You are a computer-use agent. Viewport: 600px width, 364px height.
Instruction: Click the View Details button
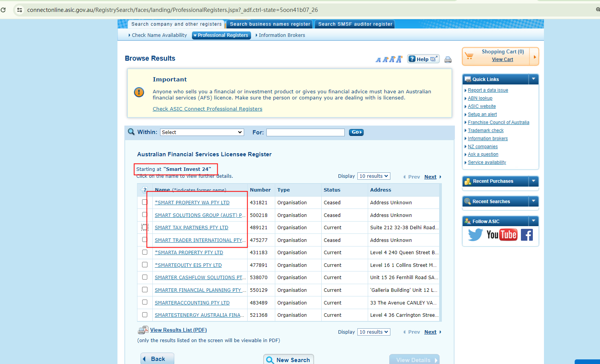(414, 359)
